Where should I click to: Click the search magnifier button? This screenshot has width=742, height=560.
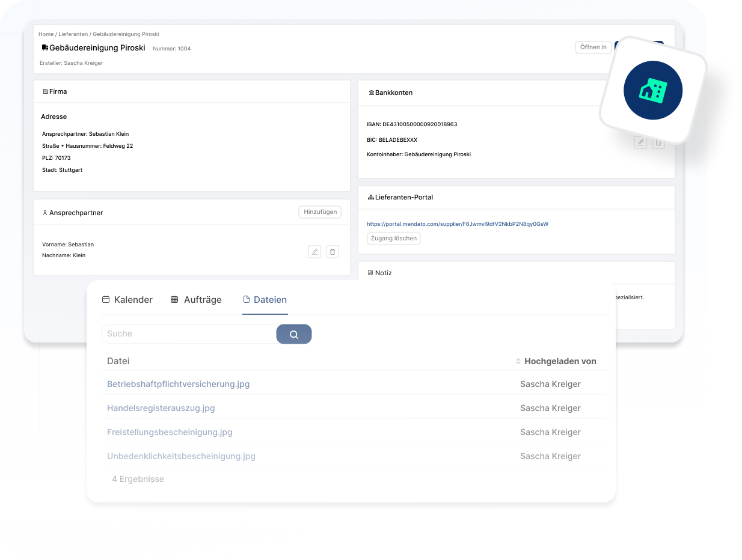pos(294,334)
